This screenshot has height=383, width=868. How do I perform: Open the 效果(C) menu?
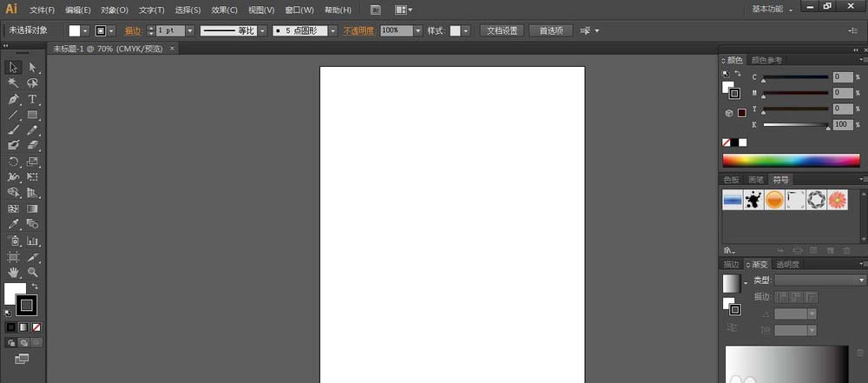[224, 10]
